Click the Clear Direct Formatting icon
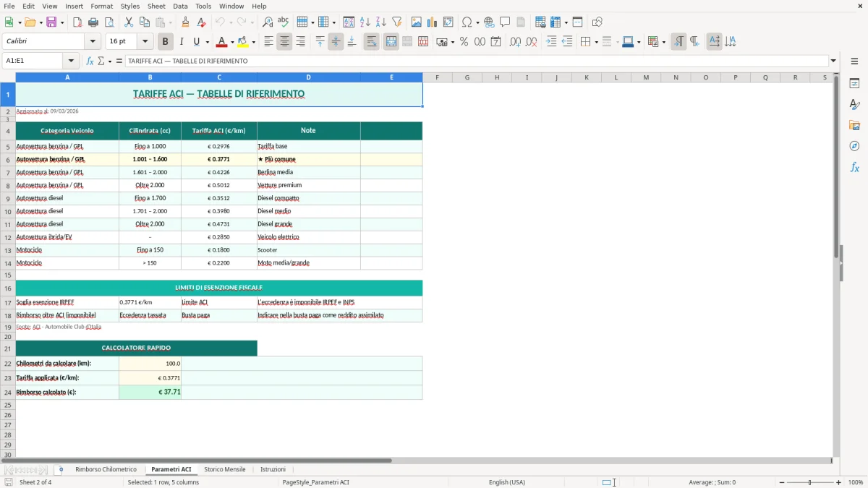Image resolution: width=868 pixels, height=488 pixels. [202, 22]
